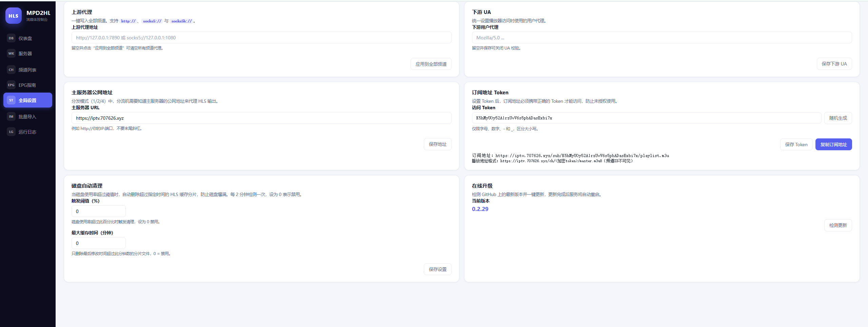Viewport: 868px width, 327px height.
Task: Click the version number 0.2.29
Action: pyautogui.click(x=480, y=209)
